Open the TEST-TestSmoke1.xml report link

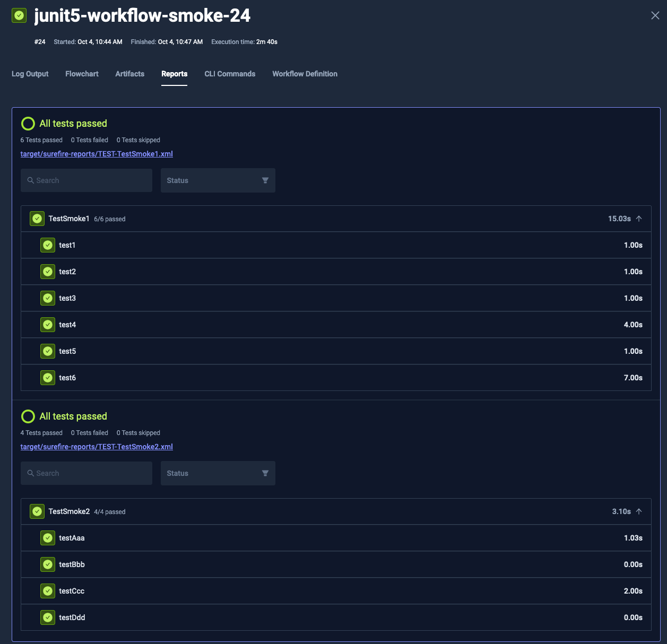(x=97, y=154)
